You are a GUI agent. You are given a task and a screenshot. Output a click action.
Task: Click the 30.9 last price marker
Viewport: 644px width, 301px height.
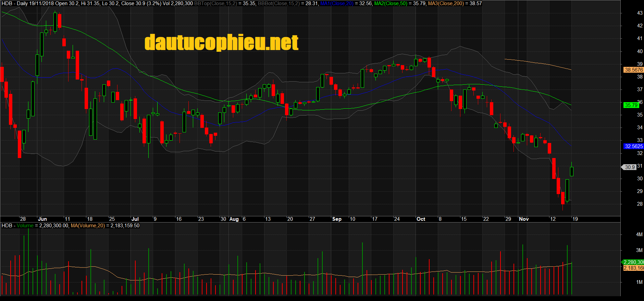pos(630,167)
